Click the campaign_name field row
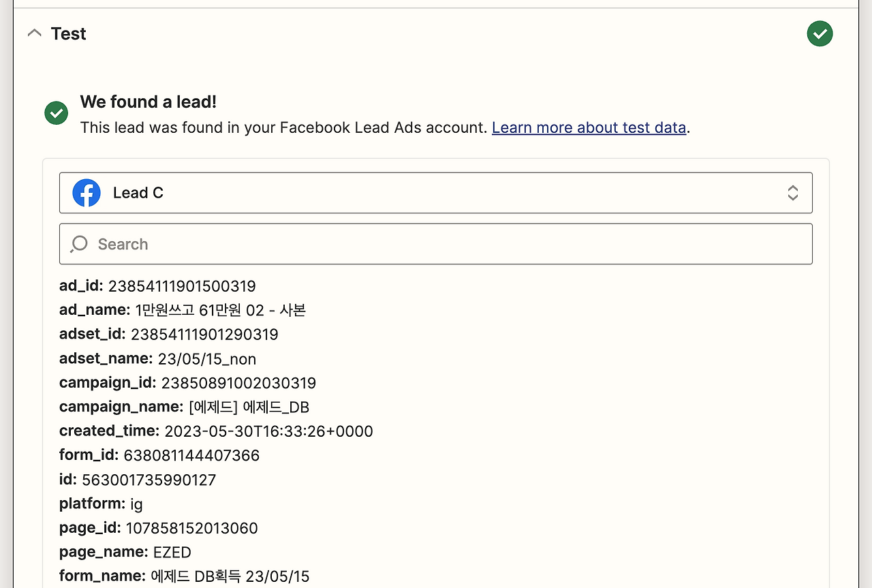 184,407
